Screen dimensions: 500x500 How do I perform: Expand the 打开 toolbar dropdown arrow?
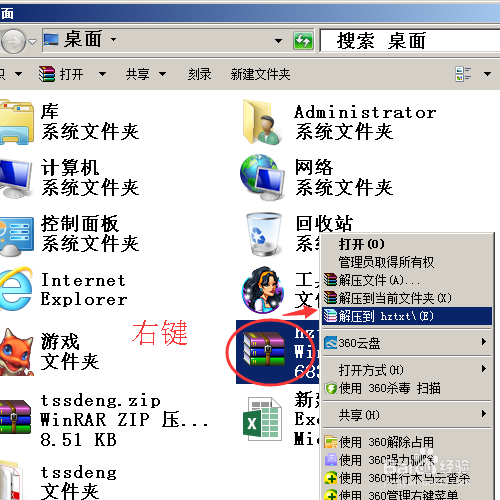coord(102,74)
